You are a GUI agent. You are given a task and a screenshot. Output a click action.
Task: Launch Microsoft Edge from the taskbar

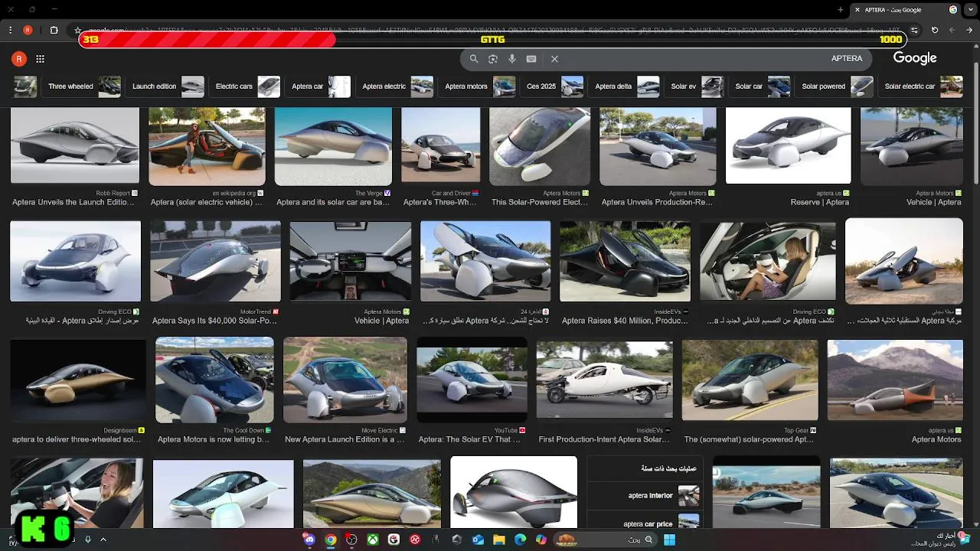520,540
